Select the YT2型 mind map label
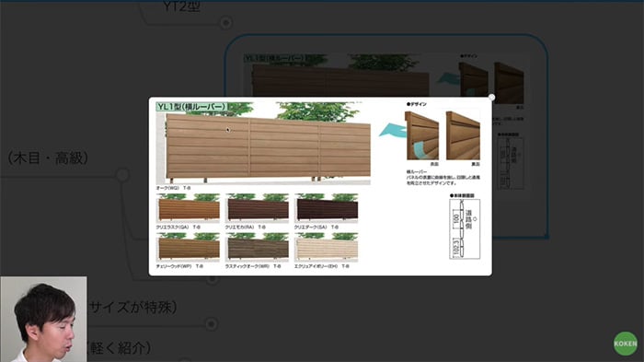The height and width of the screenshot is (362, 644). coord(181,6)
